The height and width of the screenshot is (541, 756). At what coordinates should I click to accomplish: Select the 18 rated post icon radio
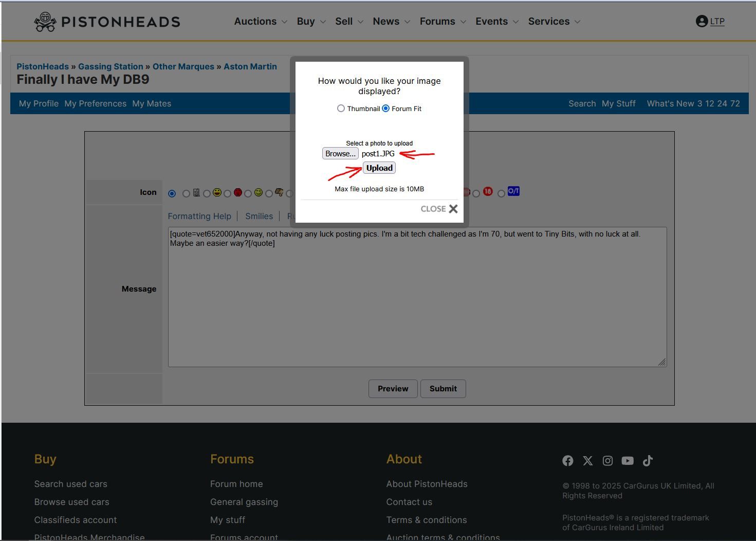coord(476,194)
